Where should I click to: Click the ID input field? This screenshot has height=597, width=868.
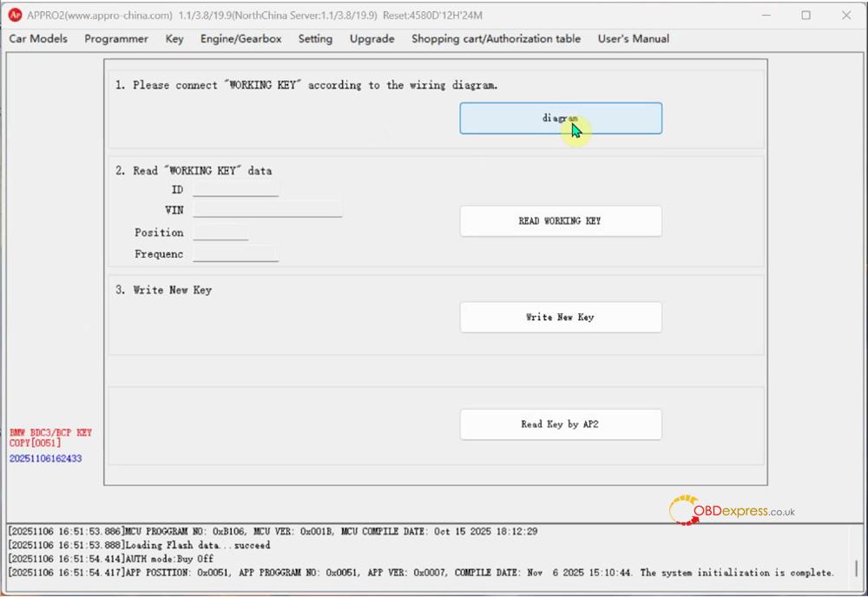[x=235, y=190]
